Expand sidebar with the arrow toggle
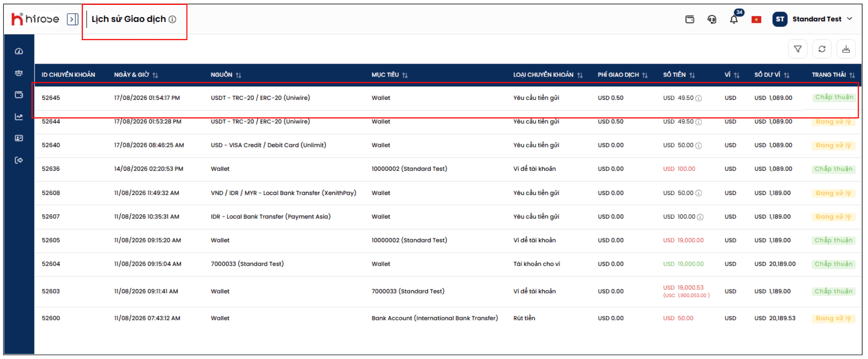 click(73, 19)
